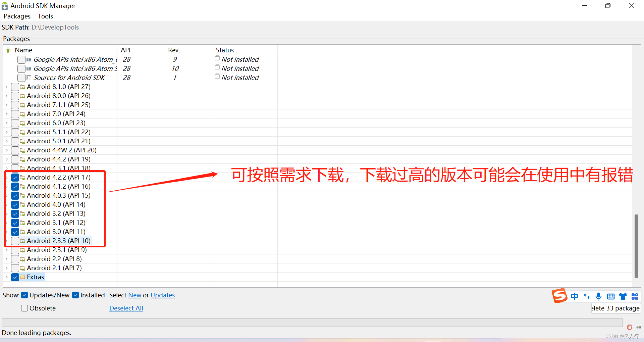Click the folder icon of Android 2.2 (API 8)
Image resolution: width=644 pixels, height=342 pixels.
pos(22,259)
